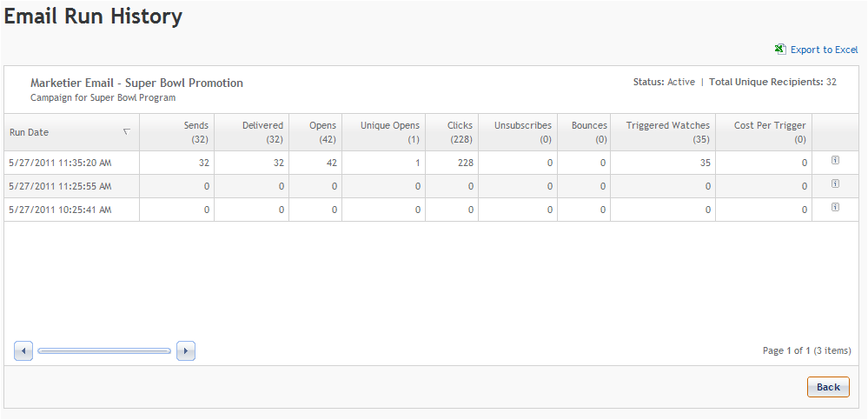Click the right scroll arrow button

point(186,350)
